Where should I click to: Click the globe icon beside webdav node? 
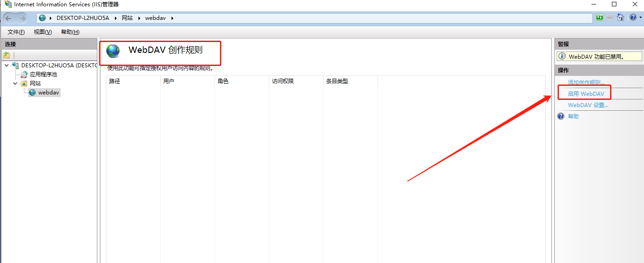(32, 92)
